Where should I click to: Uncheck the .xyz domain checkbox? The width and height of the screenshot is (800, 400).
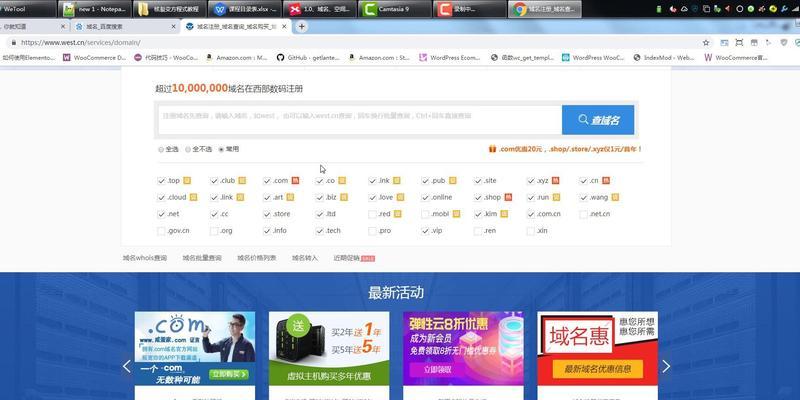531,181
